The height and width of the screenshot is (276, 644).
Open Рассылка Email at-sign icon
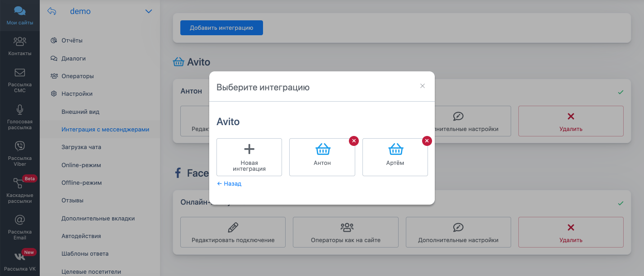(x=19, y=220)
